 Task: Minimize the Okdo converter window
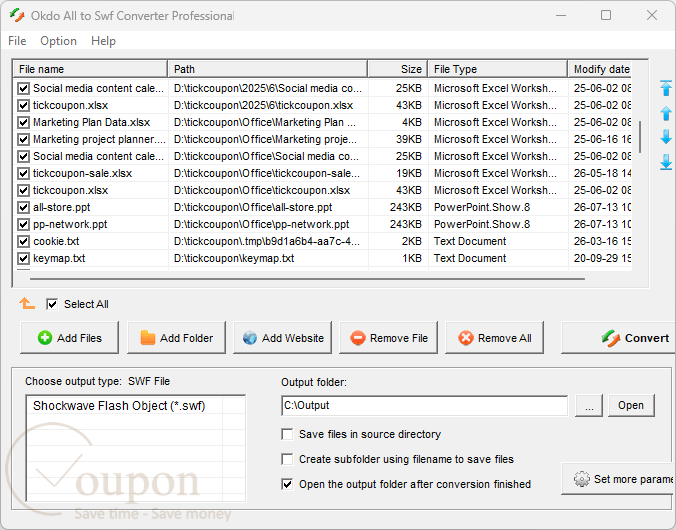561,16
